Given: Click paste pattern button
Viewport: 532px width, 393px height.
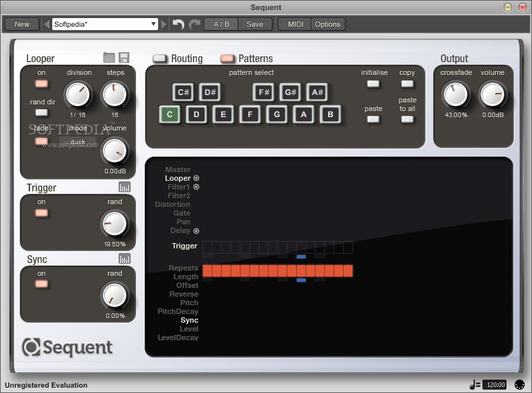Looking at the screenshot, I should click(x=373, y=119).
